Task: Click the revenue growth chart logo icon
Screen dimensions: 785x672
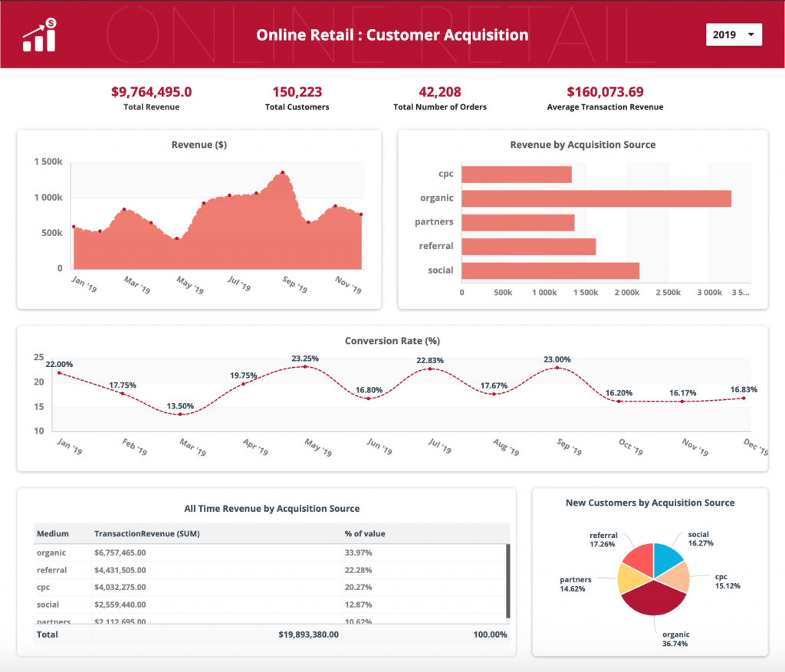Action: (40, 34)
